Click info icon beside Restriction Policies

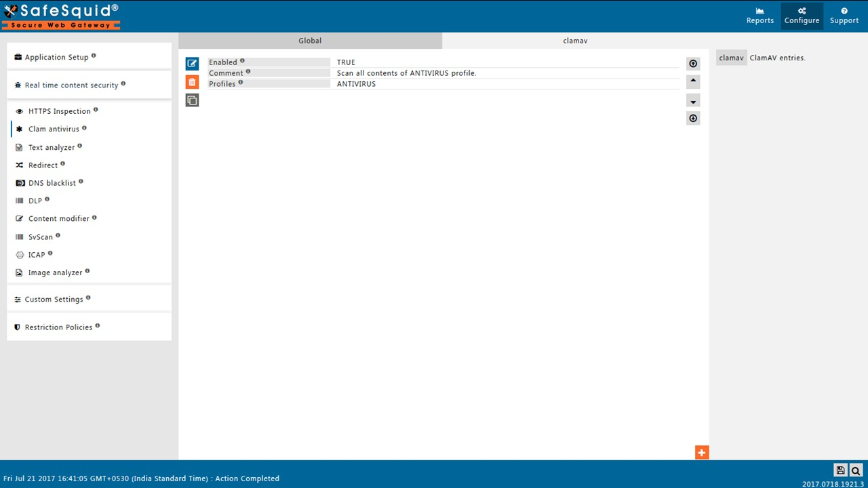[x=98, y=325]
